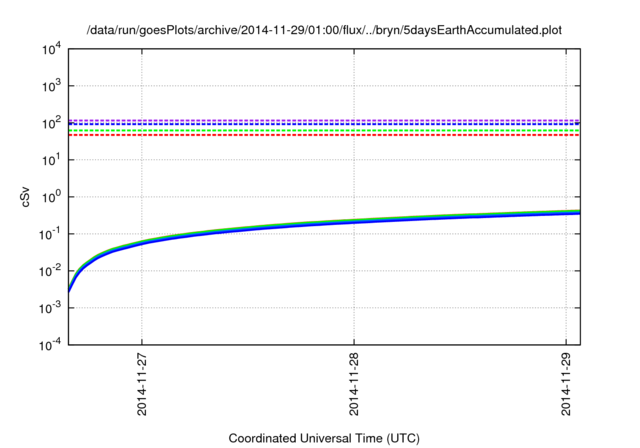Click the Coordinated Universal Time (UTC) label

click(324, 438)
